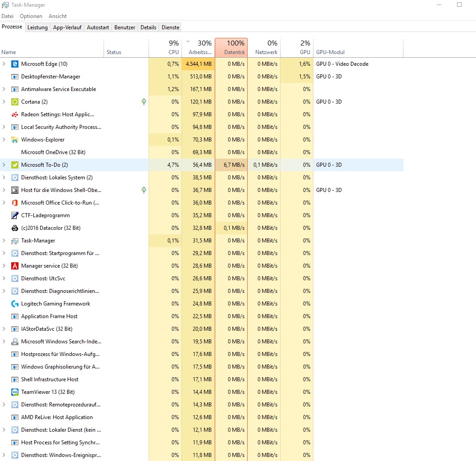
Task: Click the Datacolor process icon
Action: (14, 228)
